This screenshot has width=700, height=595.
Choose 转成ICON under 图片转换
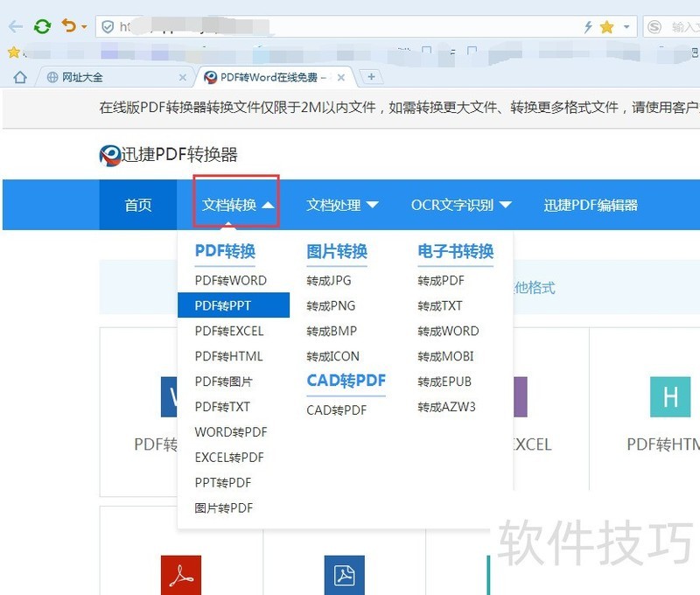tap(332, 356)
